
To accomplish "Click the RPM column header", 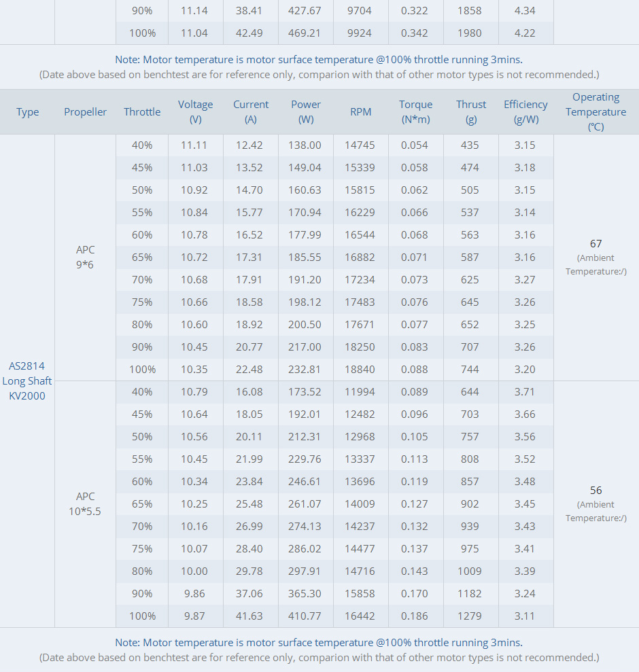I will point(361,112).
